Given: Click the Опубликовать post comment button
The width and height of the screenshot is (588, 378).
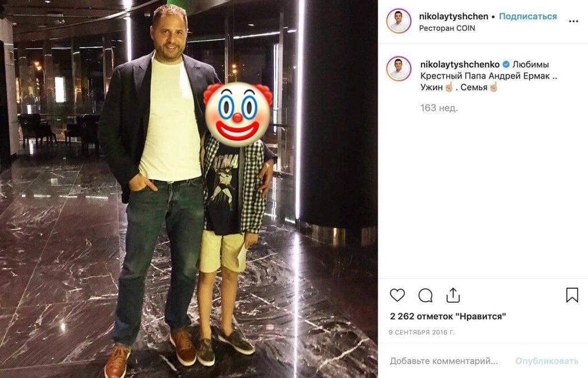Looking at the screenshot, I should click(x=547, y=361).
